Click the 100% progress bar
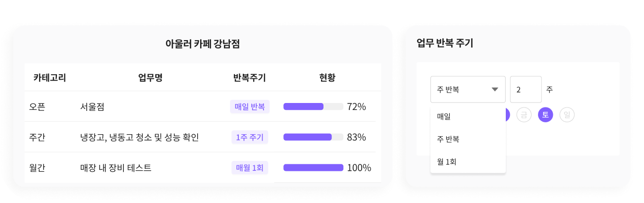644x203 pixels. coord(313,168)
